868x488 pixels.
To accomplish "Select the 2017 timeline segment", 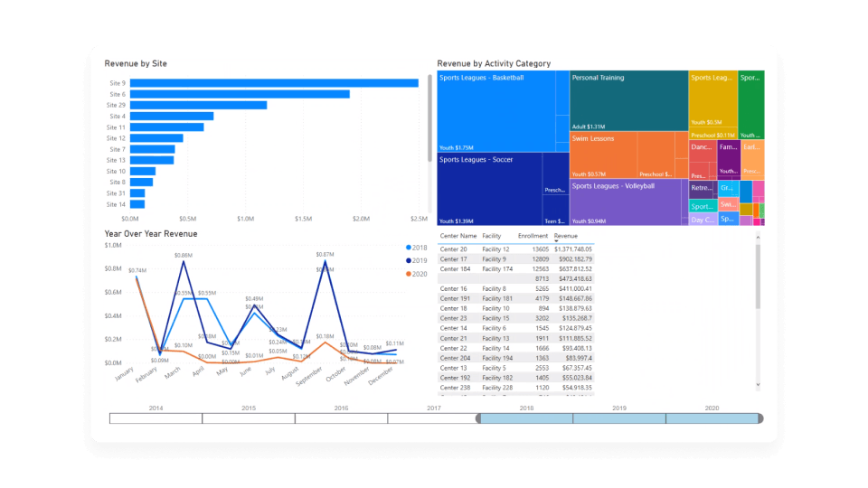I will click(x=432, y=418).
